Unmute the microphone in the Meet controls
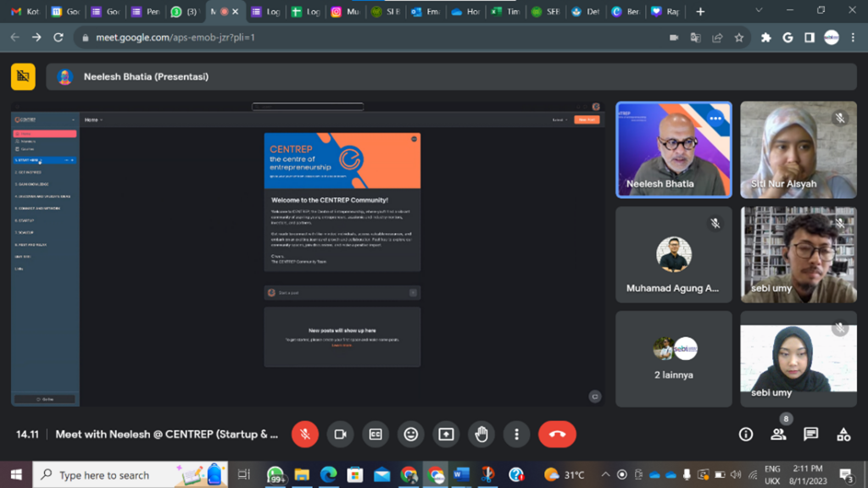 coord(305,435)
